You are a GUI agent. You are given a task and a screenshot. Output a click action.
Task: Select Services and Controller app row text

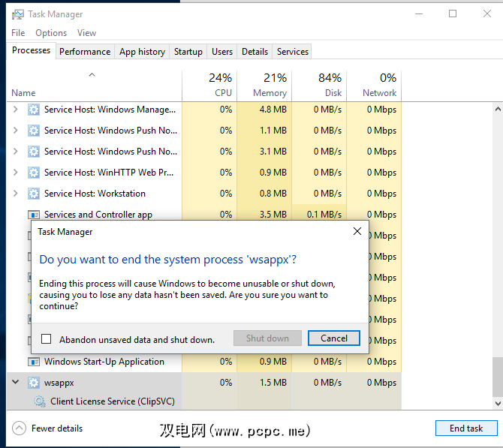[98, 215]
